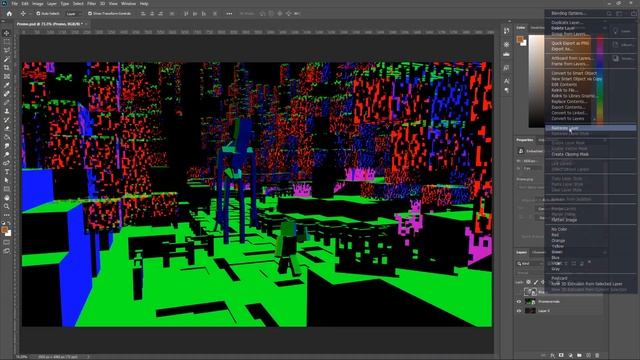The image size is (640, 360).
Task: Open the Move tool preset picker
Action: point(25,13)
